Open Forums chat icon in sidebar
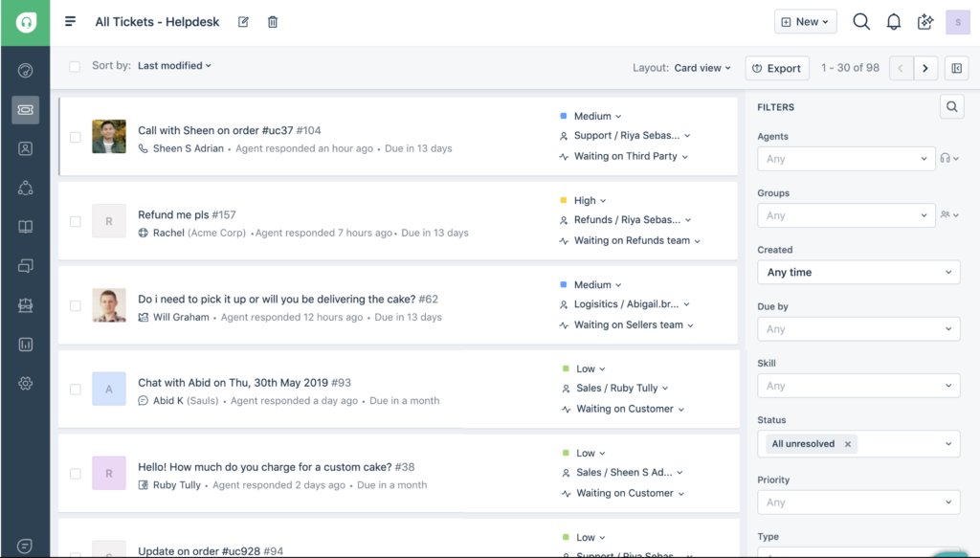Image resolution: width=980 pixels, height=558 pixels. click(26, 266)
